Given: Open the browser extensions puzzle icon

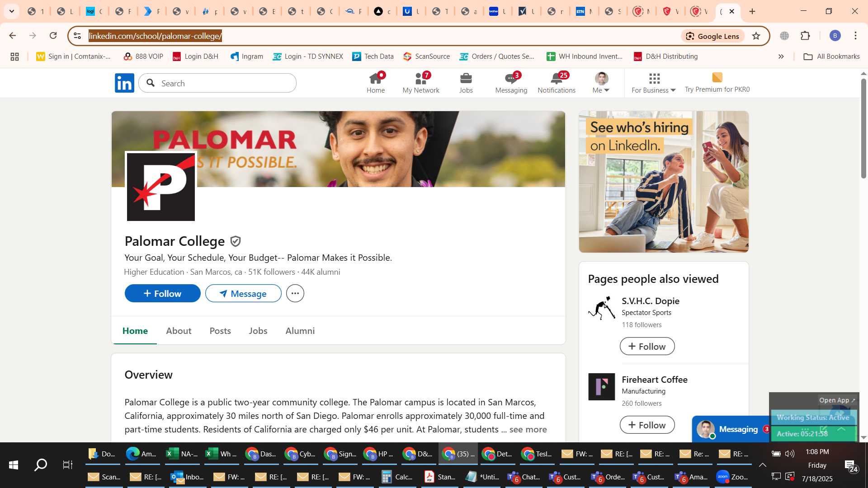Looking at the screenshot, I should tap(805, 36).
